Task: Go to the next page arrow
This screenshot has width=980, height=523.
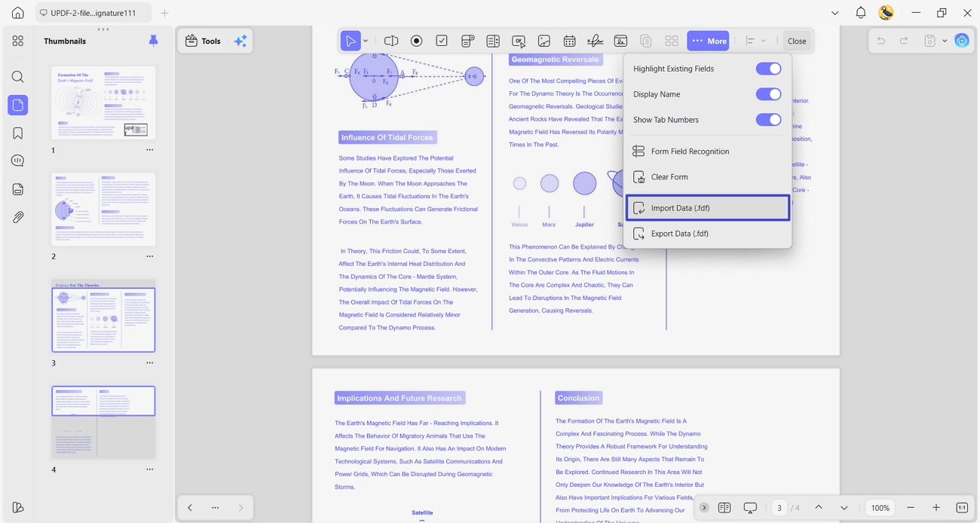Action: [844, 508]
